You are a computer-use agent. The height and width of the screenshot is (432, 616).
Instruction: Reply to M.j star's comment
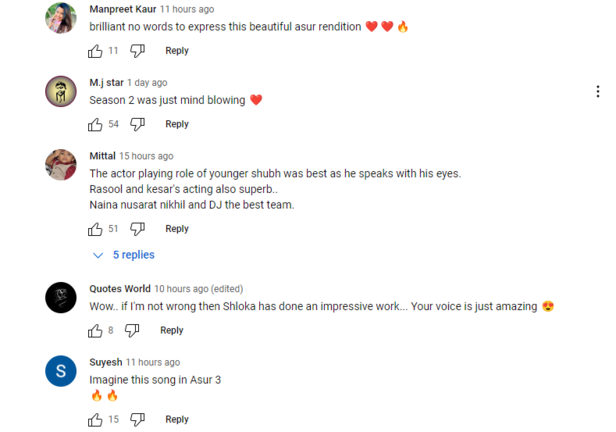(x=177, y=124)
